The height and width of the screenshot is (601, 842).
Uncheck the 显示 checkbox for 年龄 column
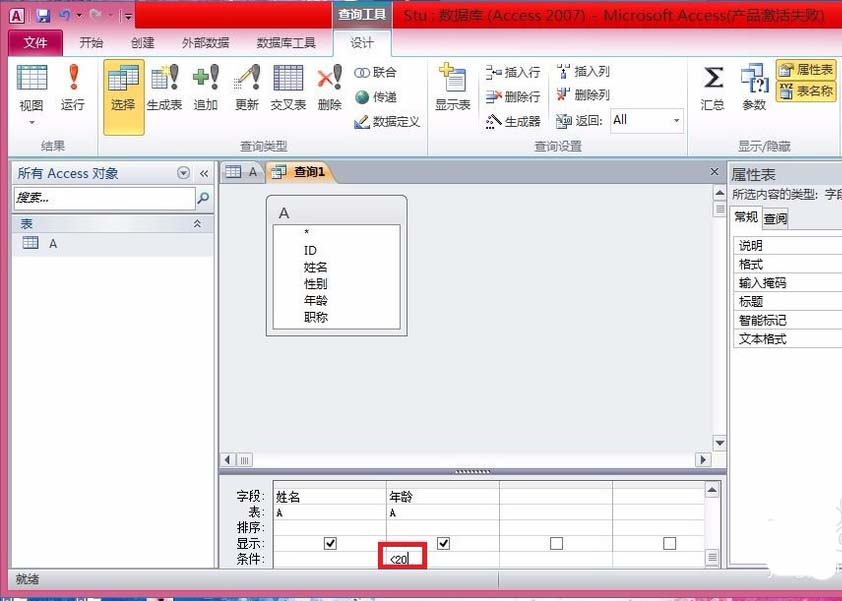(x=443, y=544)
